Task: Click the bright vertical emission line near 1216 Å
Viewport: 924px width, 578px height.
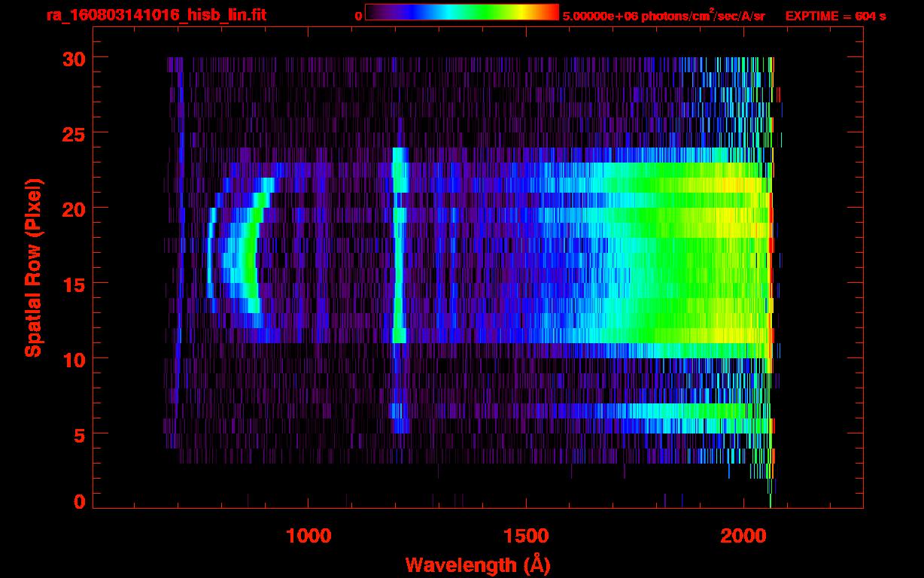Action: [x=398, y=245]
